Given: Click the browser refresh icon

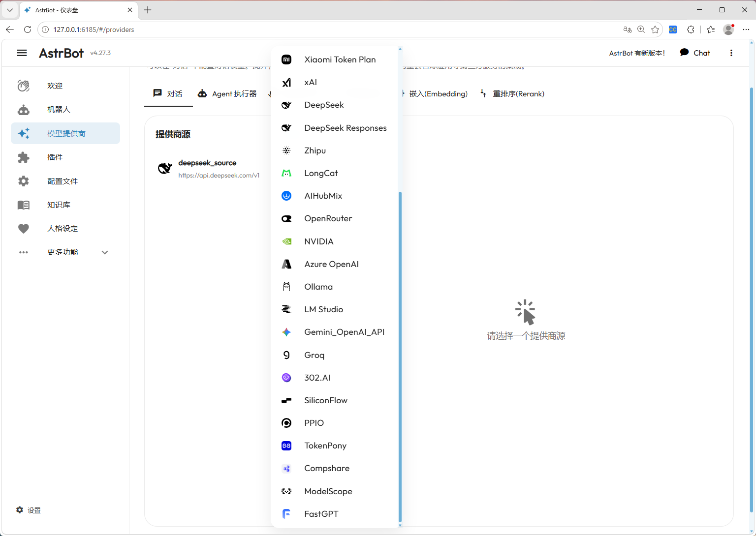Looking at the screenshot, I should (28, 30).
